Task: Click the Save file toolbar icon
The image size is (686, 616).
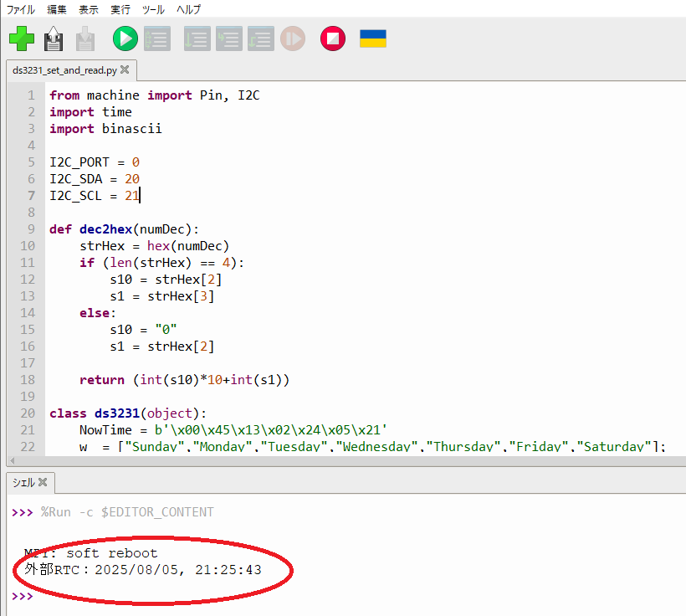Action: [x=84, y=38]
